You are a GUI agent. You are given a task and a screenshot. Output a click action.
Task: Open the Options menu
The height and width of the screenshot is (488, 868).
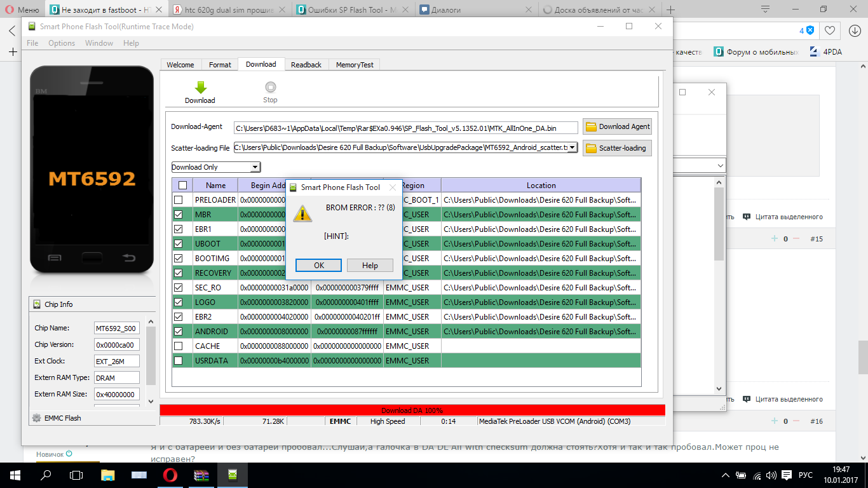tap(62, 43)
